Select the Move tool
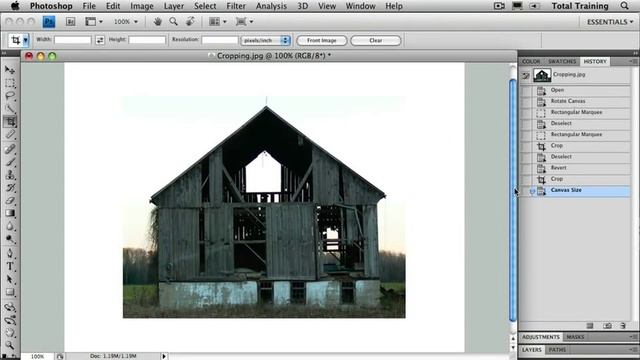 pyautogui.click(x=10, y=70)
